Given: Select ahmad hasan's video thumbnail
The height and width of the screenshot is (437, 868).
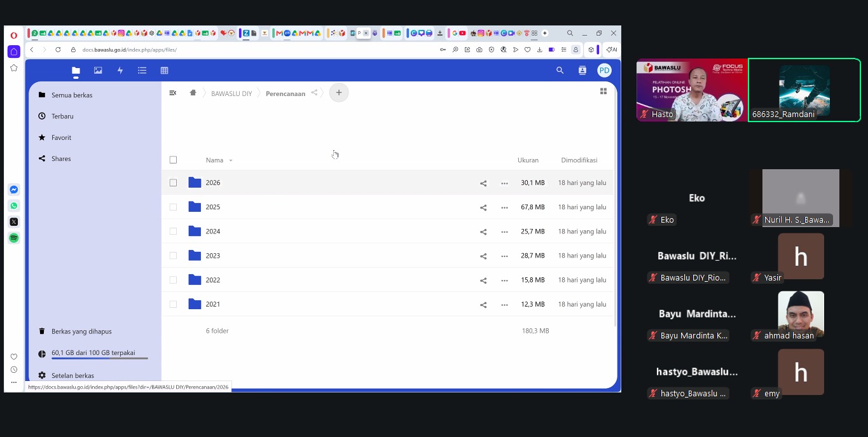Looking at the screenshot, I should [x=801, y=314].
